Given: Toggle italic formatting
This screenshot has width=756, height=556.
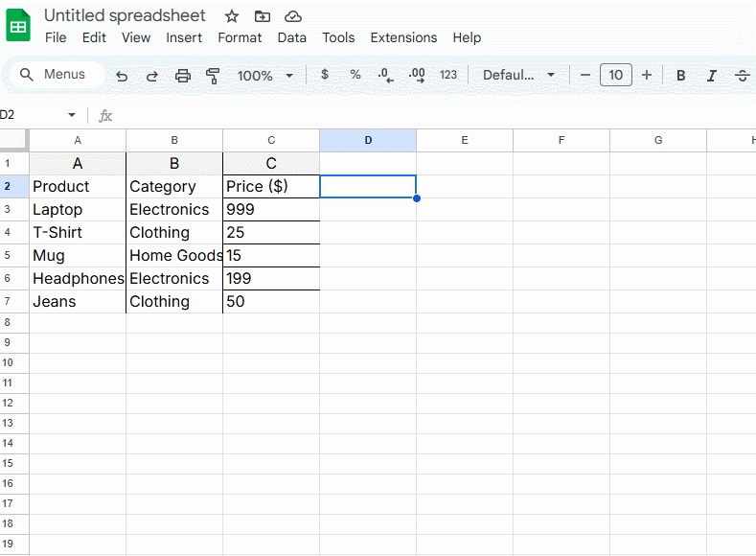Looking at the screenshot, I should tap(711, 76).
